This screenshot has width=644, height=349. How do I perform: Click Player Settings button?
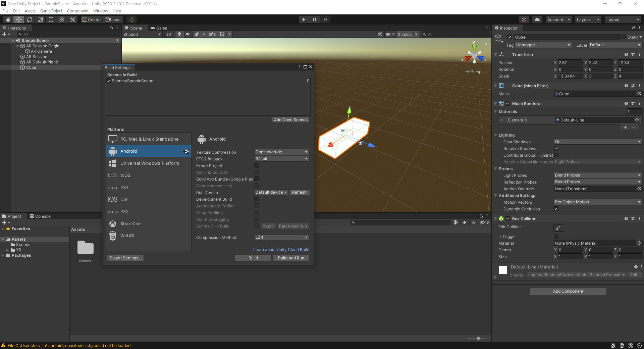pos(125,258)
